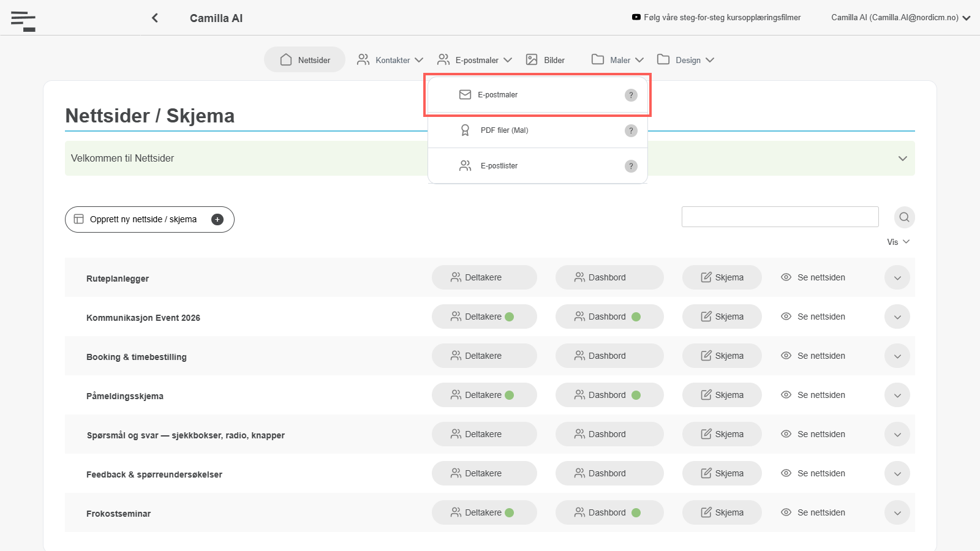The width and height of the screenshot is (980, 551).
Task: Open Kontakter dropdown menu
Action: (390, 60)
